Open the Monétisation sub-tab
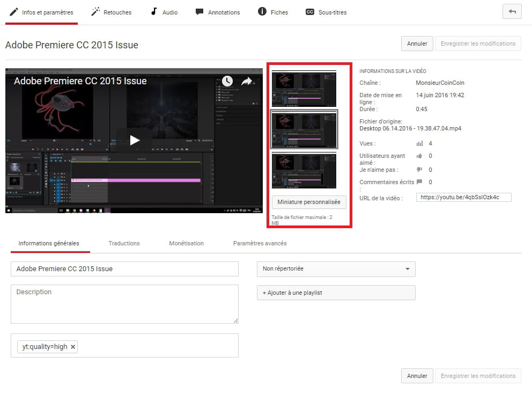The image size is (532, 393). click(186, 243)
